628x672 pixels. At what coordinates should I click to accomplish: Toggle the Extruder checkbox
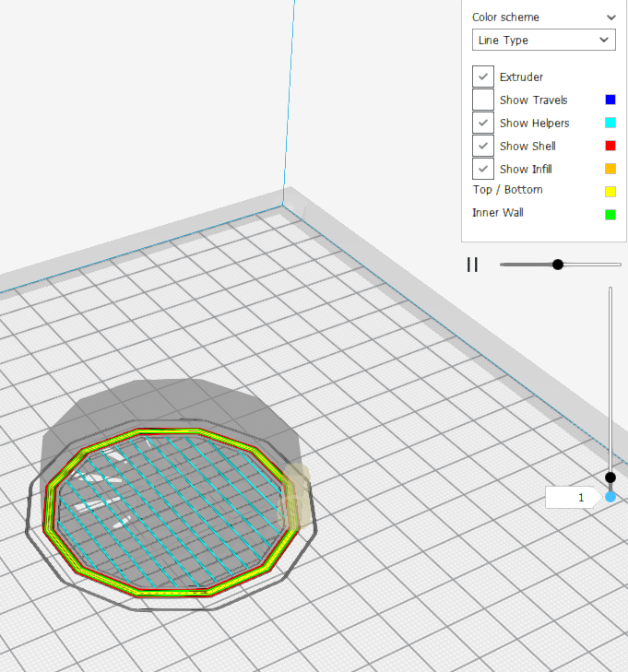[483, 77]
